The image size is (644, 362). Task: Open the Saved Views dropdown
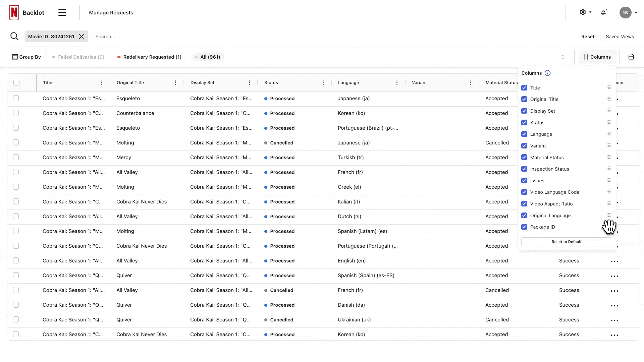click(620, 36)
